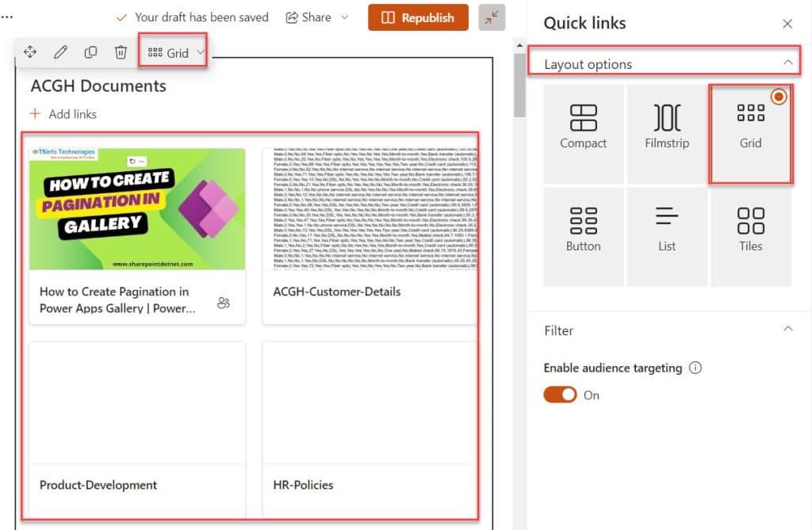This screenshot has width=812, height=530.
Task: Delete web part with trash icon
Action: point(121,51)
